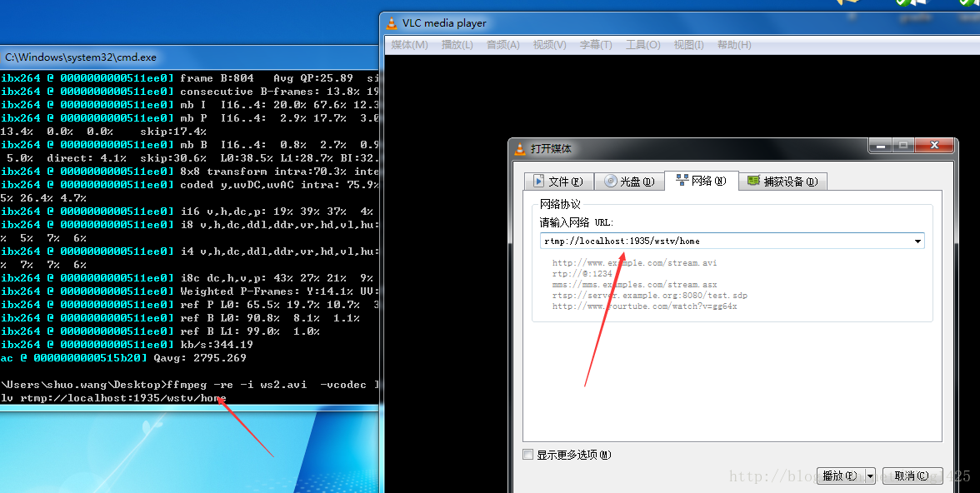Open the dropdown arrow beside 播放(P)

869,476
